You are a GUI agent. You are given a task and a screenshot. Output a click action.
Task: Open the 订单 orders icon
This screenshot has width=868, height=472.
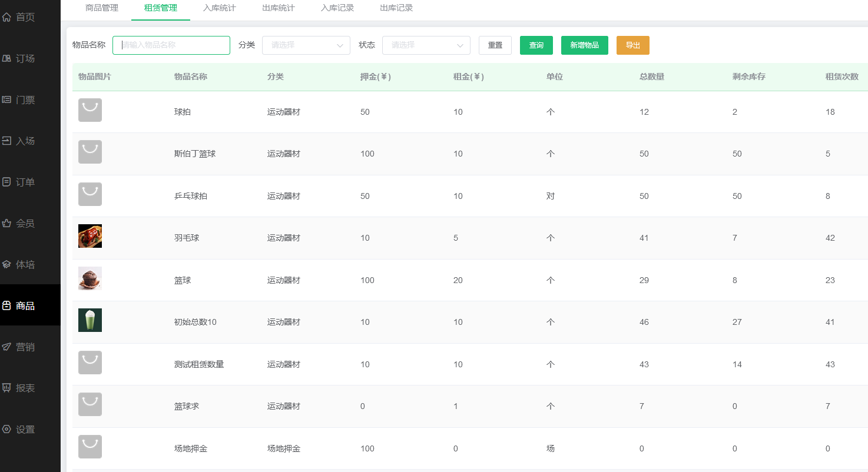pos(7,182)
